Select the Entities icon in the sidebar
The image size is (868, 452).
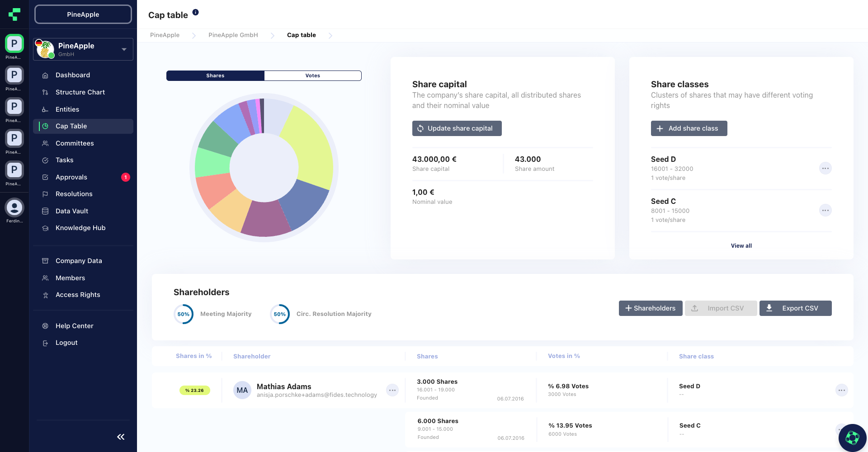click(45, 109)
